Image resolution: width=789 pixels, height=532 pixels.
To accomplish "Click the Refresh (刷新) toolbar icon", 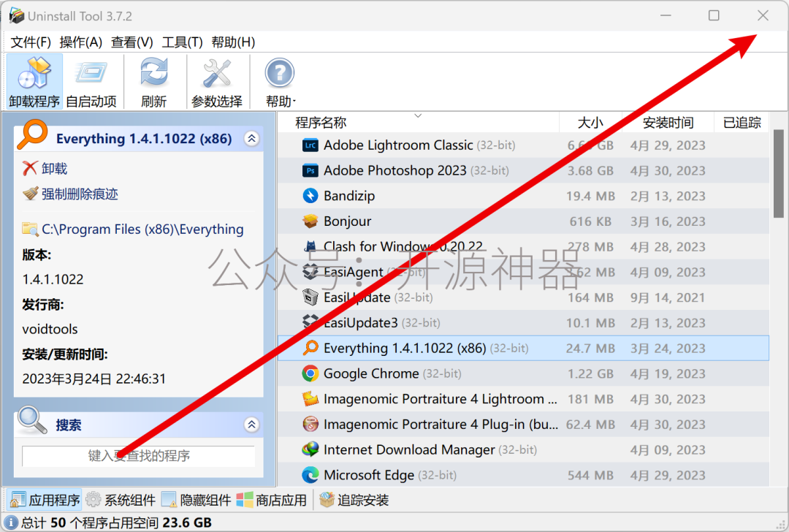I will pos(153,82).
